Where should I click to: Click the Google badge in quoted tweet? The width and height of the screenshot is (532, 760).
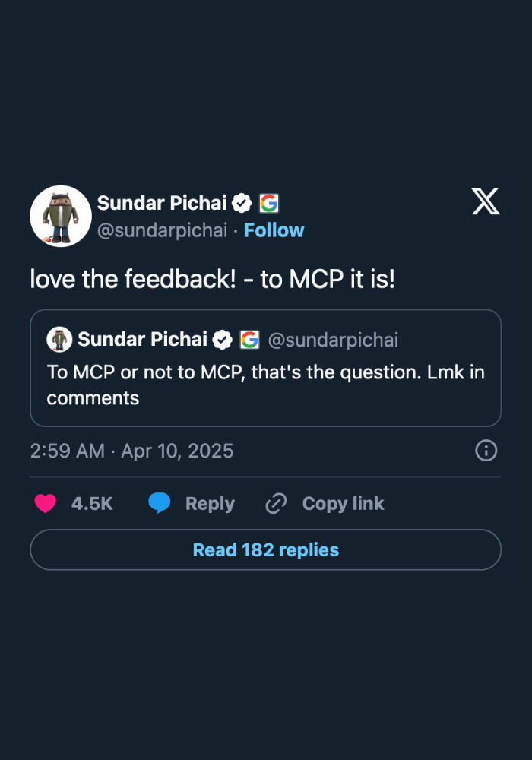250,340
